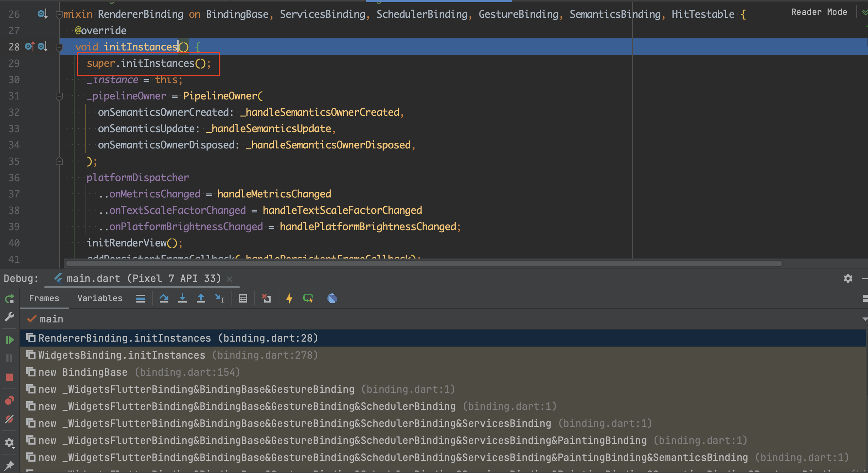Click _handleSemanticsOwnerDisposed on line 34
Screen dimensions: 868x473
tap(328, 145)
